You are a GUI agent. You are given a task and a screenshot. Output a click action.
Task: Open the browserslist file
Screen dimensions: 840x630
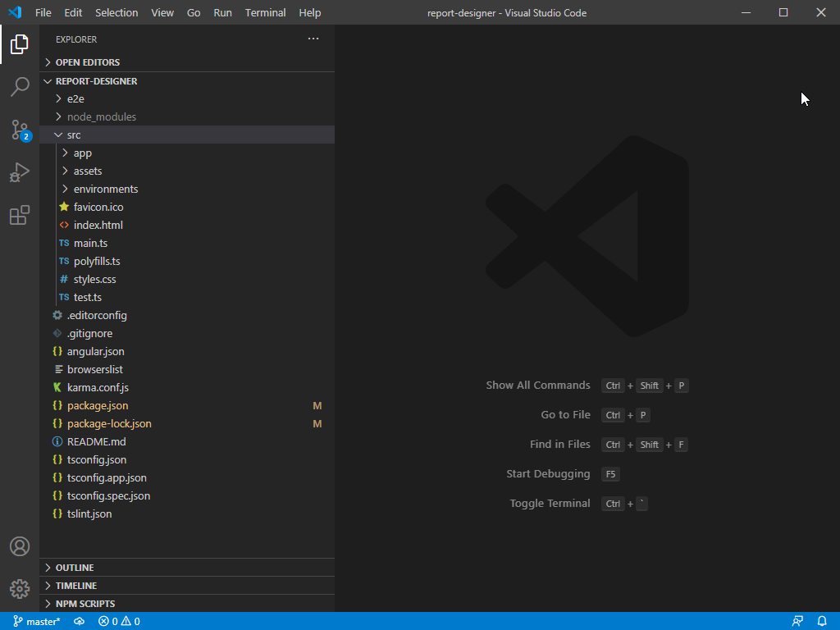click(x=187, y=369)
